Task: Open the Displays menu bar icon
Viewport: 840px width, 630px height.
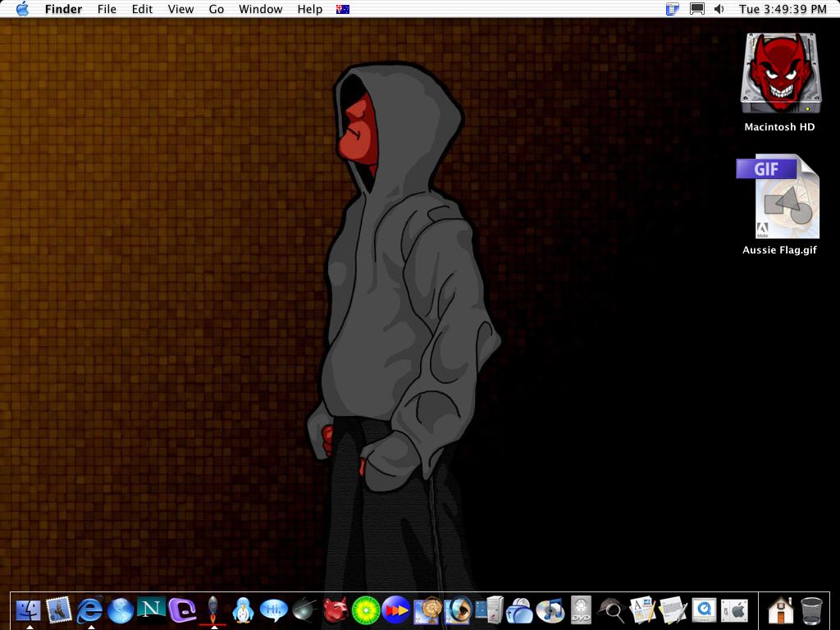Action: tap(697, 9)
